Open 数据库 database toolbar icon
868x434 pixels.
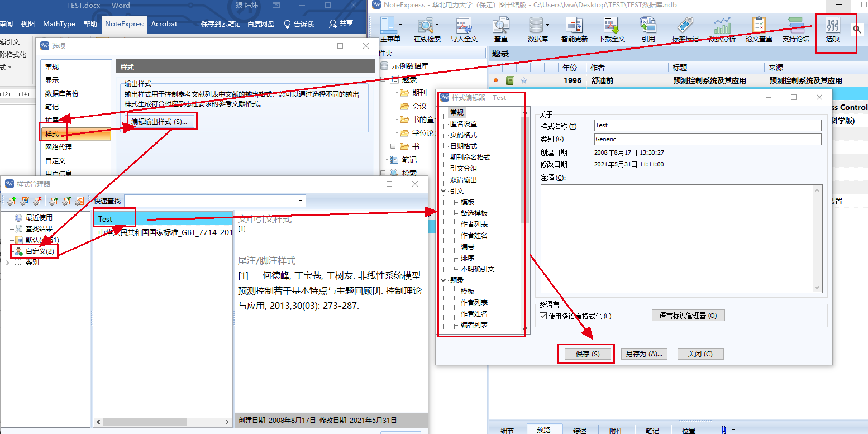pos(537,30)
